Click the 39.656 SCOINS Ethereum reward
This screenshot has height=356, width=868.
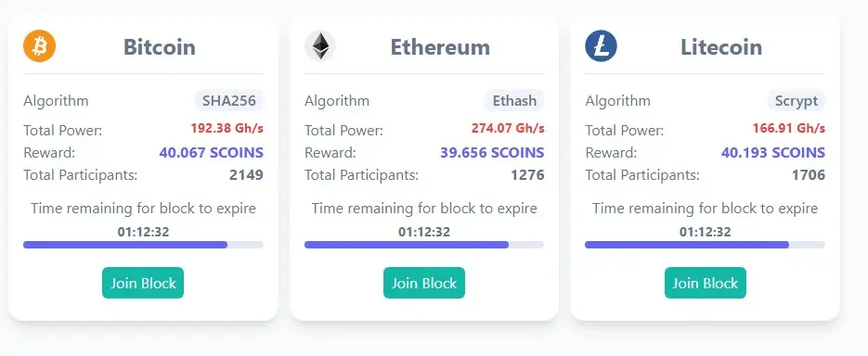coord(492,153)
